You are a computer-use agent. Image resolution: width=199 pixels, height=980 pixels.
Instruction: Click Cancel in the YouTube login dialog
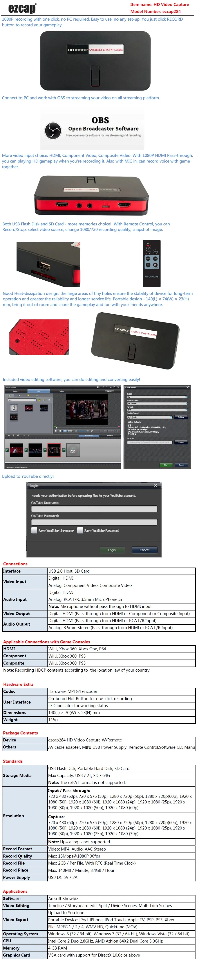point(145,550)
